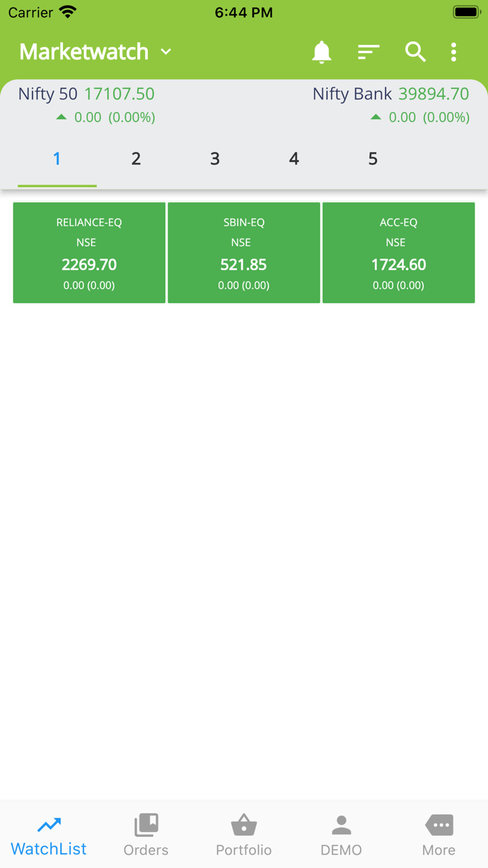Tap the notification bell icon
Image resolution: width=488 pixels, height=868 pixels.
(321, 52)
